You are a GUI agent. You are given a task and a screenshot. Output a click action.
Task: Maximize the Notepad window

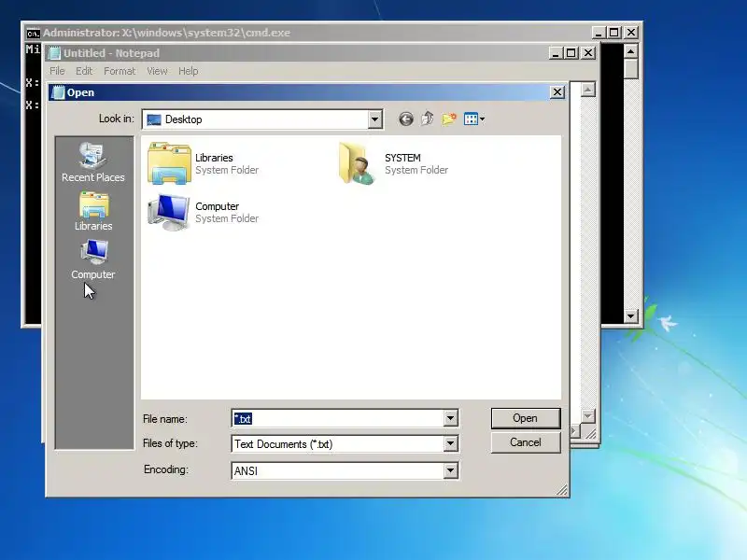(x=571, y=53)
